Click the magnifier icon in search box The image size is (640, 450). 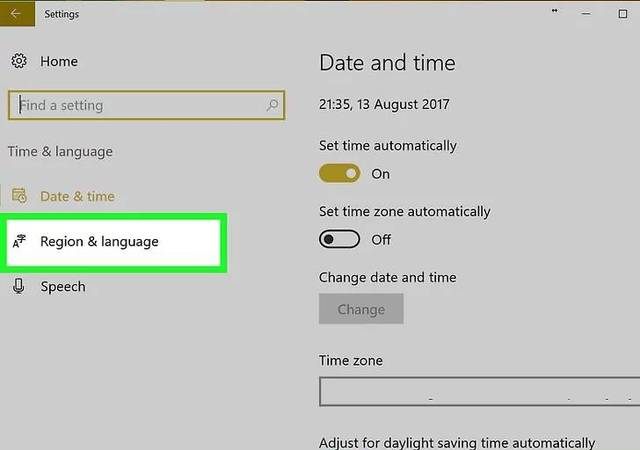pos(272,105)
